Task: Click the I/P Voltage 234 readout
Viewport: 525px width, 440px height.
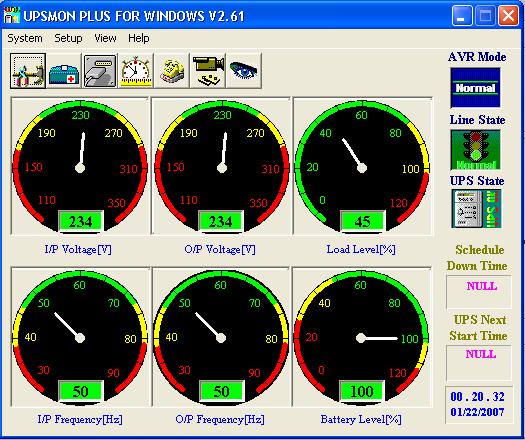Action: click(x=81, y=221)
